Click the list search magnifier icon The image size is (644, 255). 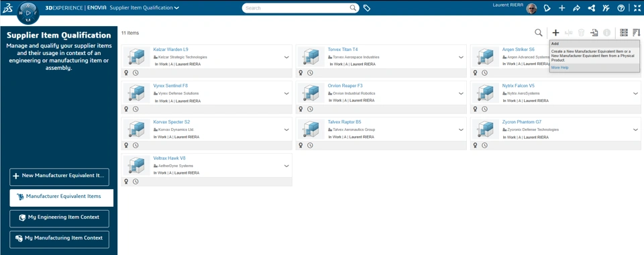[538, 33]
